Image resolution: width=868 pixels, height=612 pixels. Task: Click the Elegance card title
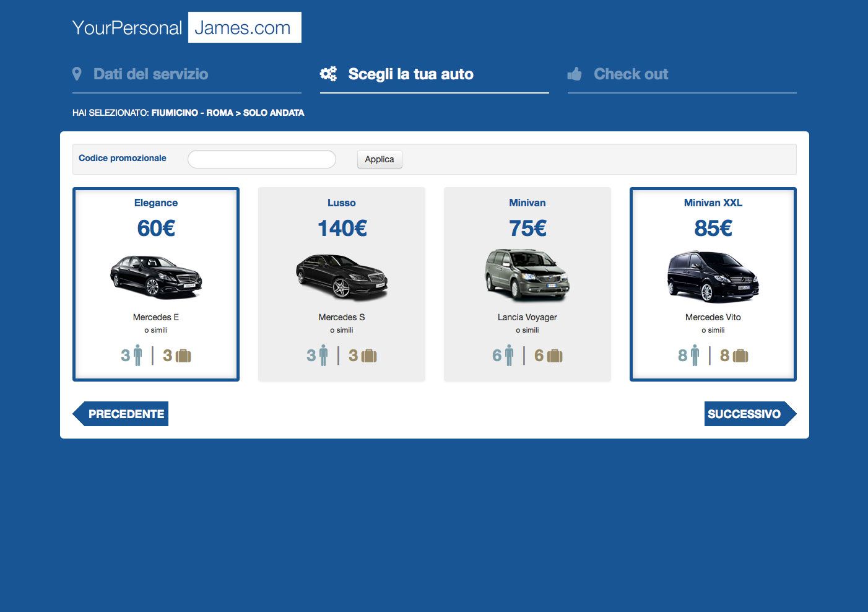156,203
